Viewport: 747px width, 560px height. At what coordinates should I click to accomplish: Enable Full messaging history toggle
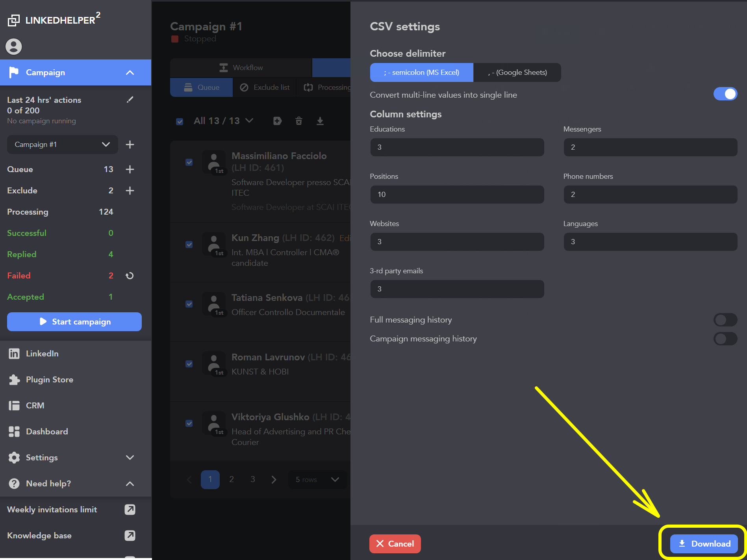pyautogui.click(x=725, y=320)
